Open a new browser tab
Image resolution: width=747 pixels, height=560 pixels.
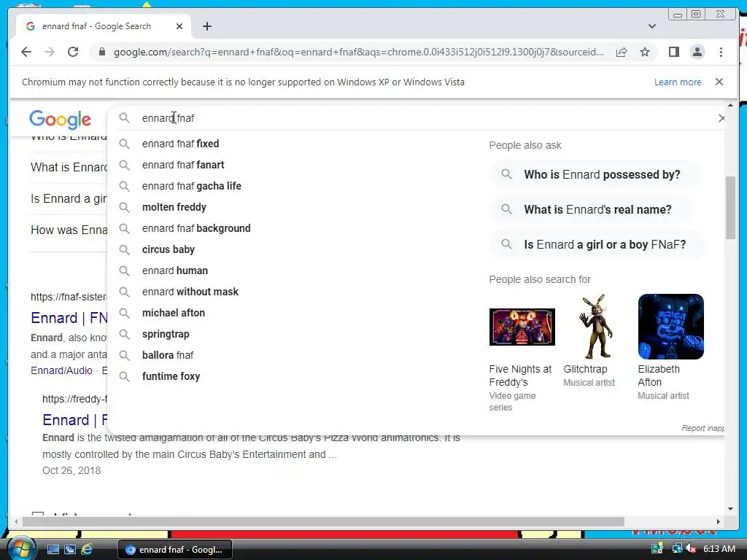pyautogui.click(x=206, y=26)
